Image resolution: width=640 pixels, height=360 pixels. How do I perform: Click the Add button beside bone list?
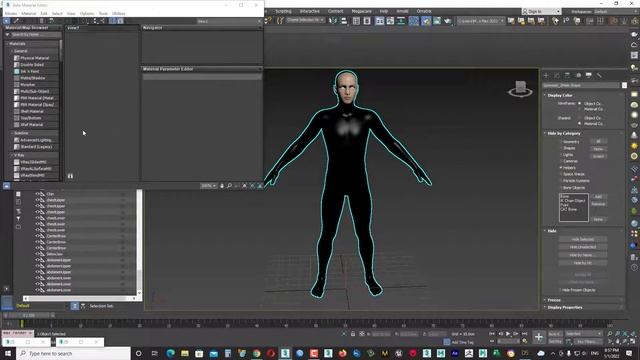(598, 196)
